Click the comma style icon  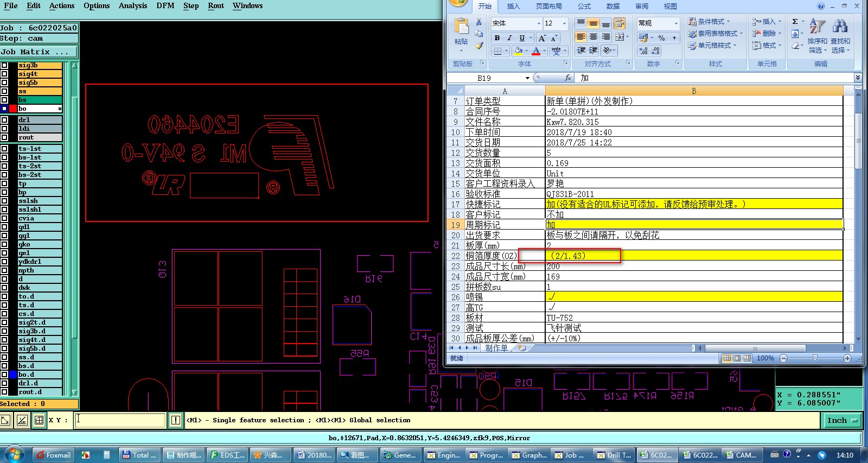(674, 38)
